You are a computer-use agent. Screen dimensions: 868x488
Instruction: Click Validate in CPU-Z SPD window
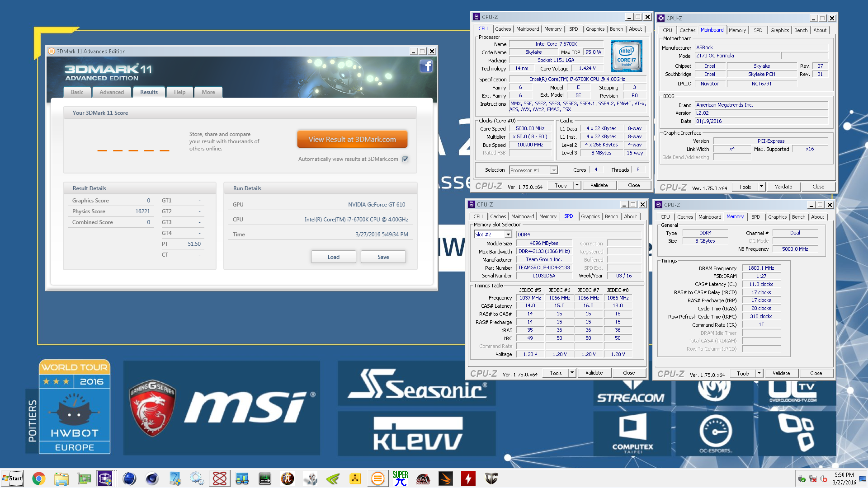[x=594, y=373]
